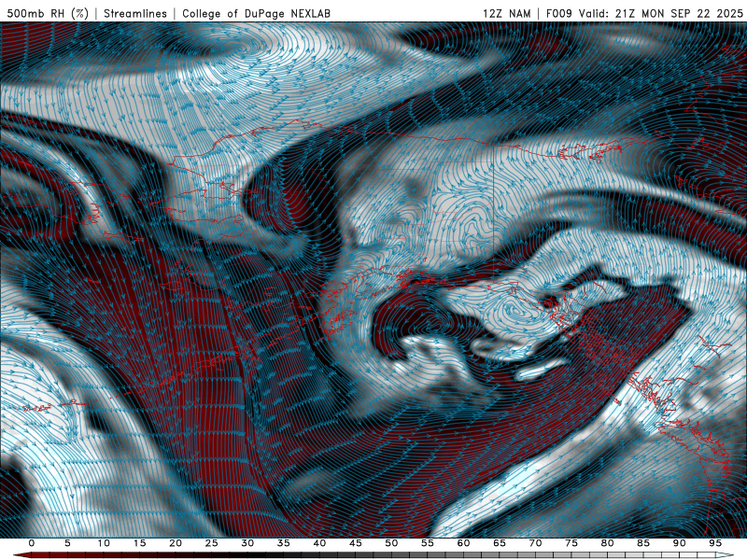Image resolution: width=747 pixels, height=560 pixels.
Task: Select the colorbar label "80"
Action: pos(608,543)
